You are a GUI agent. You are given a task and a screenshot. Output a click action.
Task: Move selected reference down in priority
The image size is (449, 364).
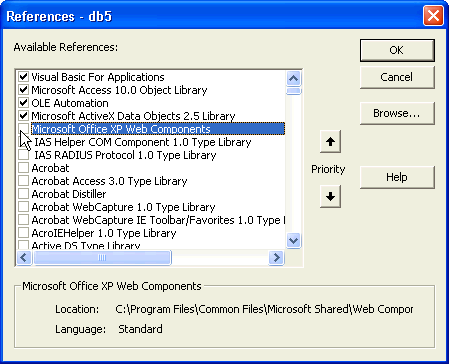[330, 196]
